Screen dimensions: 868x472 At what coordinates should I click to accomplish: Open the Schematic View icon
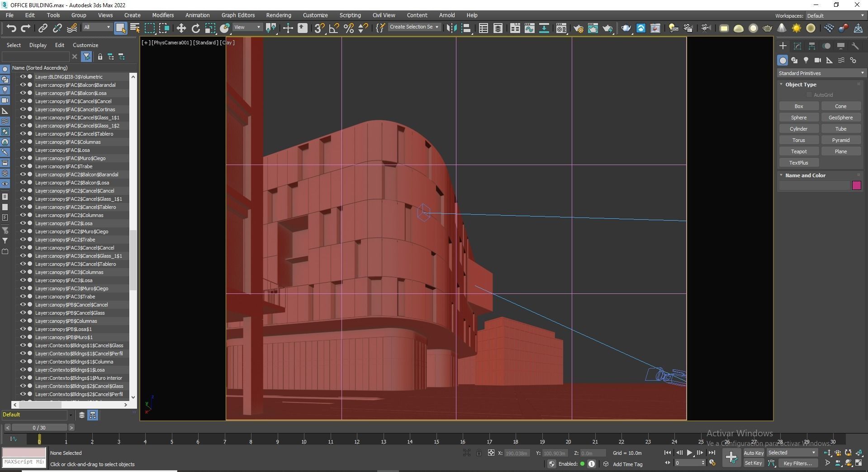544,28
